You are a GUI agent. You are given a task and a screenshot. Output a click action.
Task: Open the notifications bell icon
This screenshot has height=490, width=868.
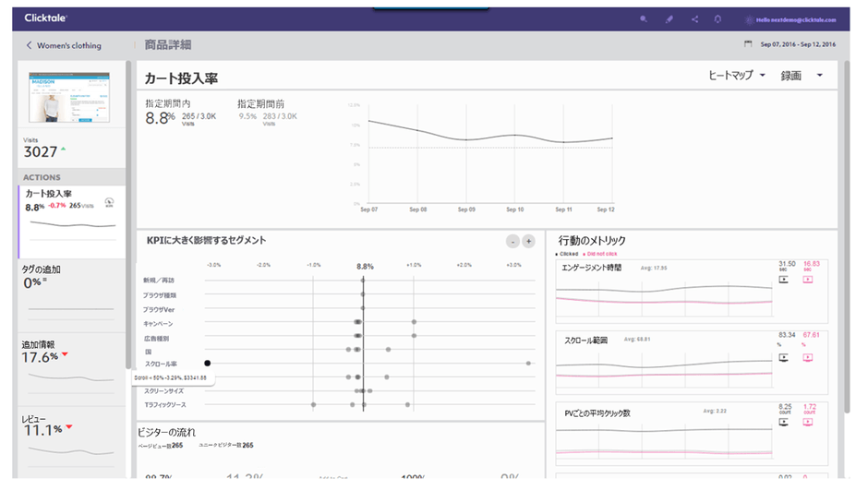[717, 18]
